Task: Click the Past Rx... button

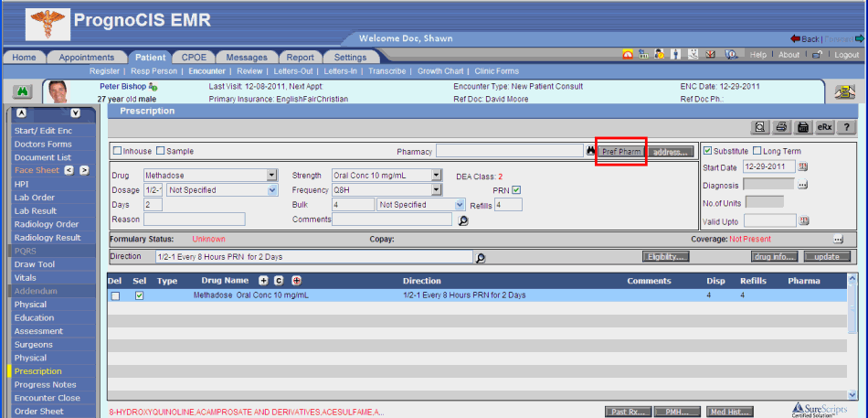Action: [628, 412]
